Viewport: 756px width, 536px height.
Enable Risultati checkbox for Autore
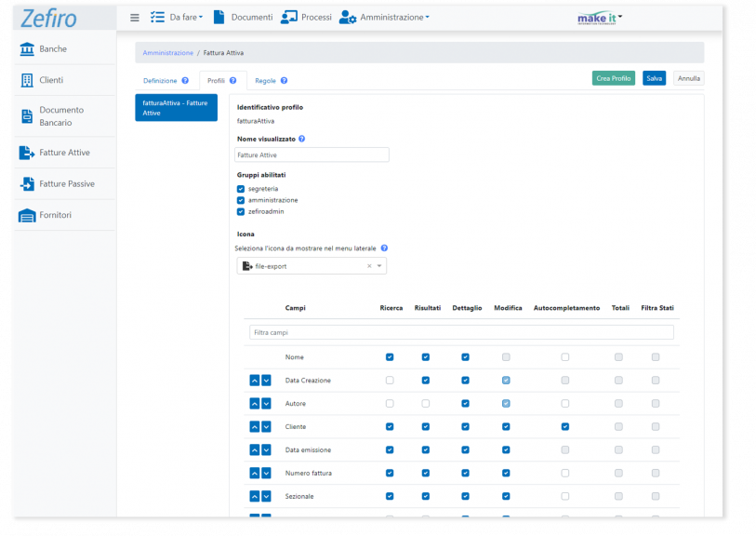[426, 403]
